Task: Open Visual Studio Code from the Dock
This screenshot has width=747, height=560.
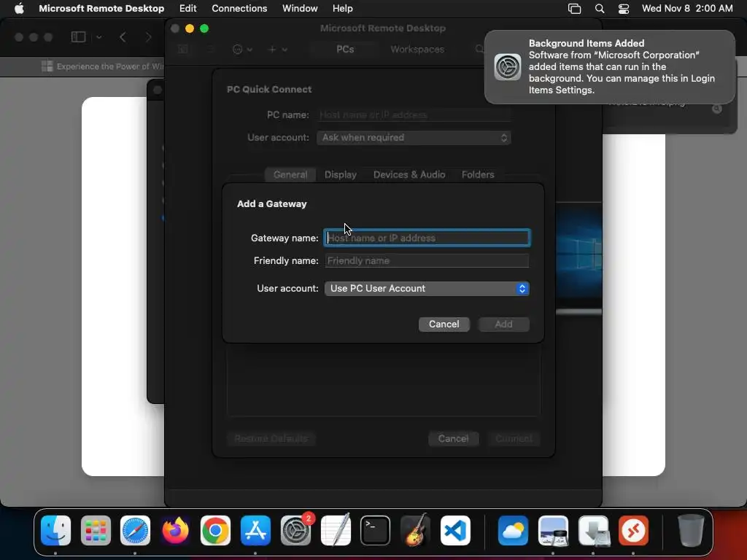Action: click(x=455, y=530)
